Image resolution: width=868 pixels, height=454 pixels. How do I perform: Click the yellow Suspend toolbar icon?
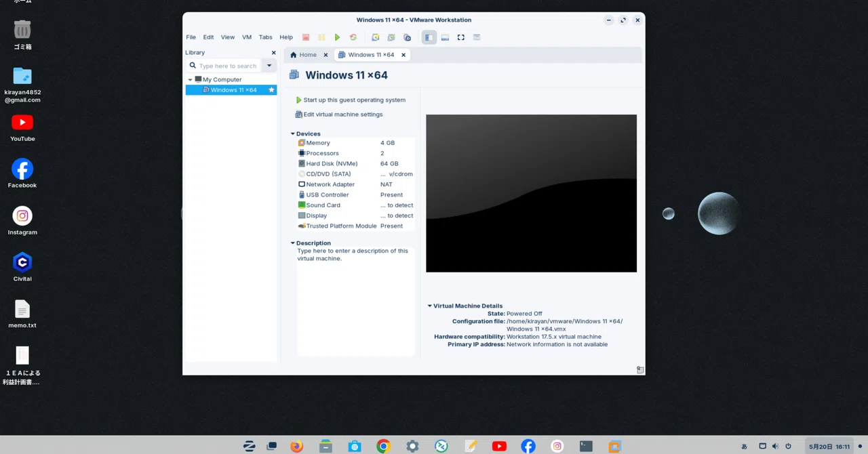tap(321, 37)
